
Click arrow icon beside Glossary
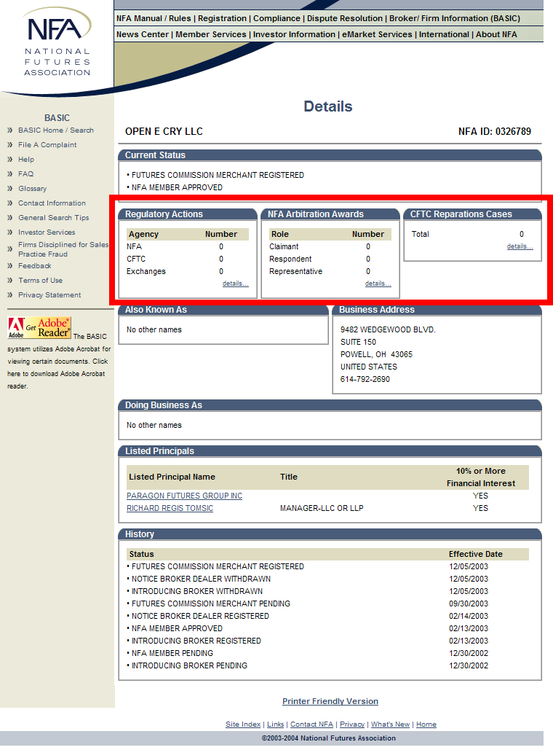[10, 188]
